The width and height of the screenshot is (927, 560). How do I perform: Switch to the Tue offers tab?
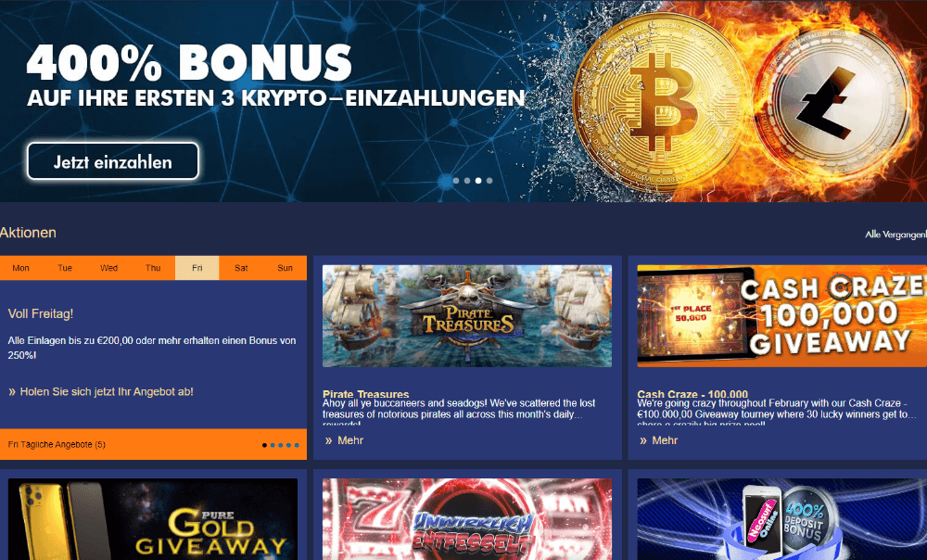(65, 268)
